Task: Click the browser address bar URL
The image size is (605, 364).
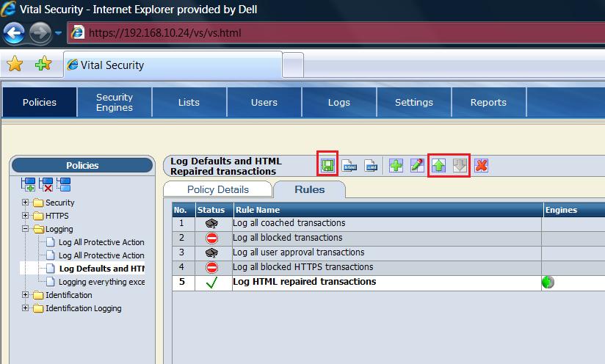Action: pos(164,33)
